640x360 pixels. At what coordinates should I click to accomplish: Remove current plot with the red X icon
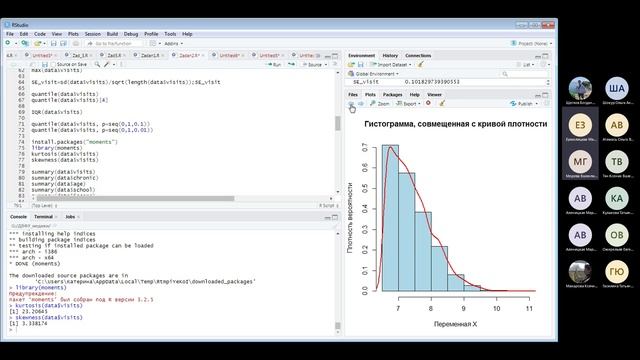428,103
